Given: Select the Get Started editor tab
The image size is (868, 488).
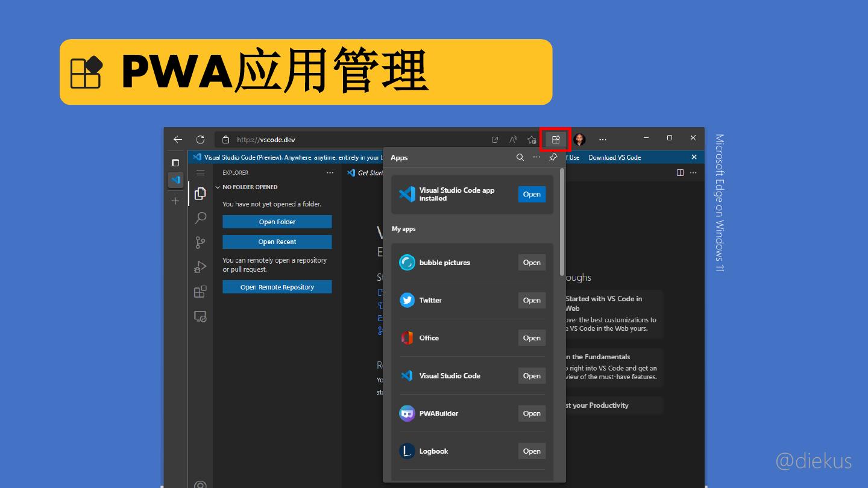Looking at the screenshot, I should point(365,173).
